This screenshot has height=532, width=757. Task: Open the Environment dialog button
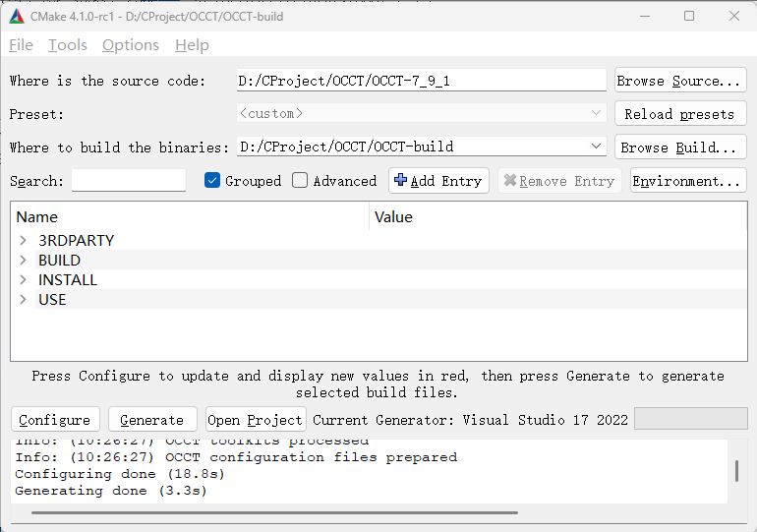click(688, 181)
